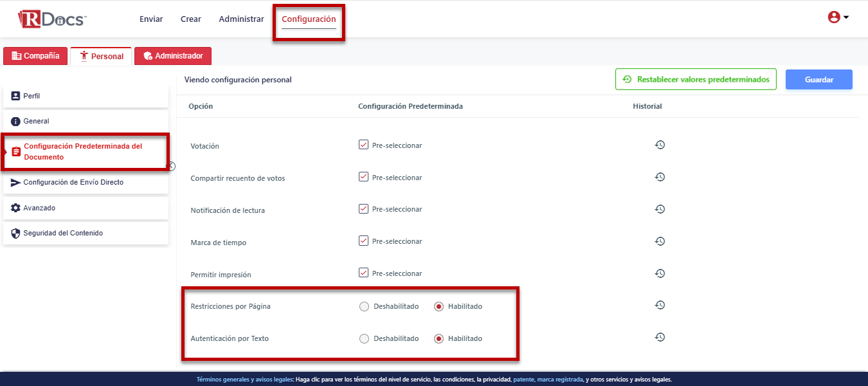Open history for Restricciones por Página
The image size is (868, 386).
pyautogui.click(x=660, y=305)
